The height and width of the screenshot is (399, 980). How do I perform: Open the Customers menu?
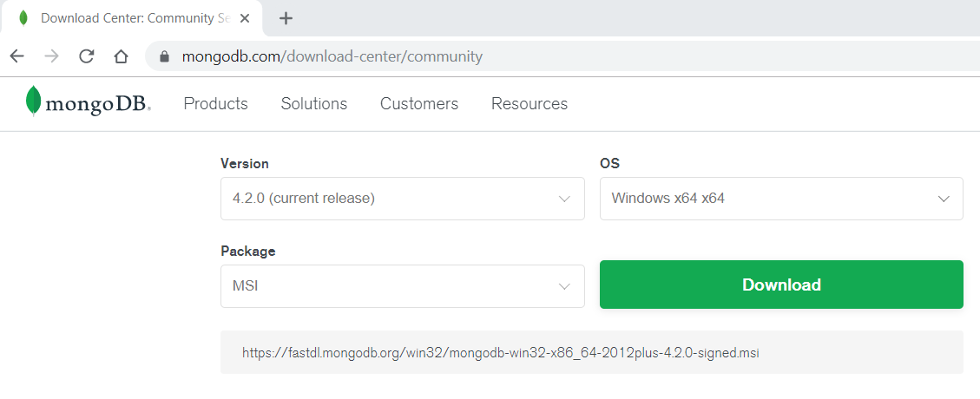click(x=418, y=104)
